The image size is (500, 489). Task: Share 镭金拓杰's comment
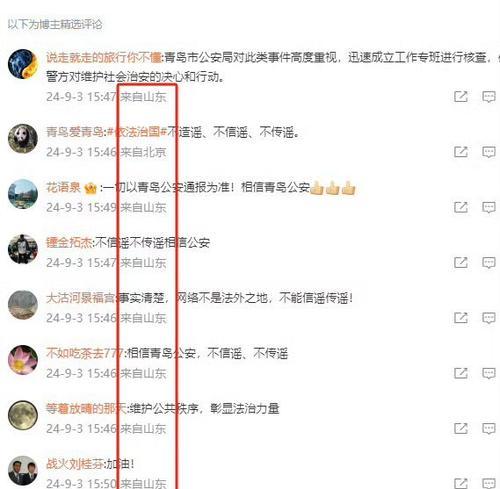point(461,263)
